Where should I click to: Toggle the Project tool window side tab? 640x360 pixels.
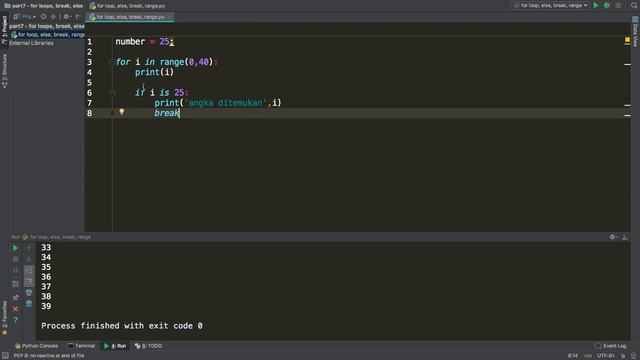click(x=4, y=30)
